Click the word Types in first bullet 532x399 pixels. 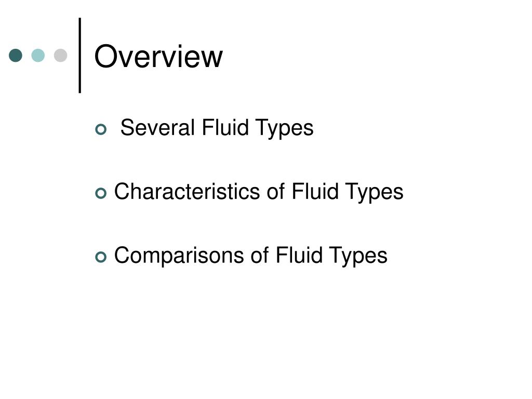point(284,128)
